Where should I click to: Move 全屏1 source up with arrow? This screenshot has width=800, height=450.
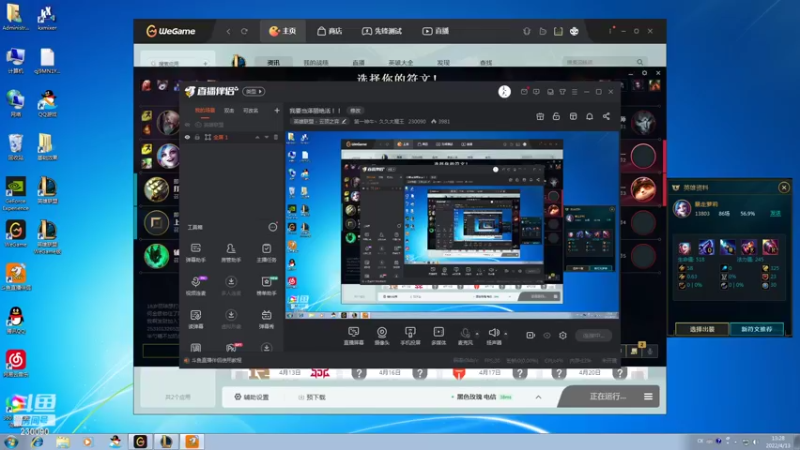coord(257,137)
